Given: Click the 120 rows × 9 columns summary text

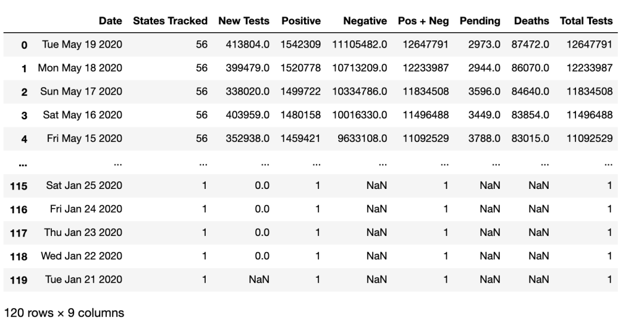Looking at the screenshot, I should tap(64, 313).
